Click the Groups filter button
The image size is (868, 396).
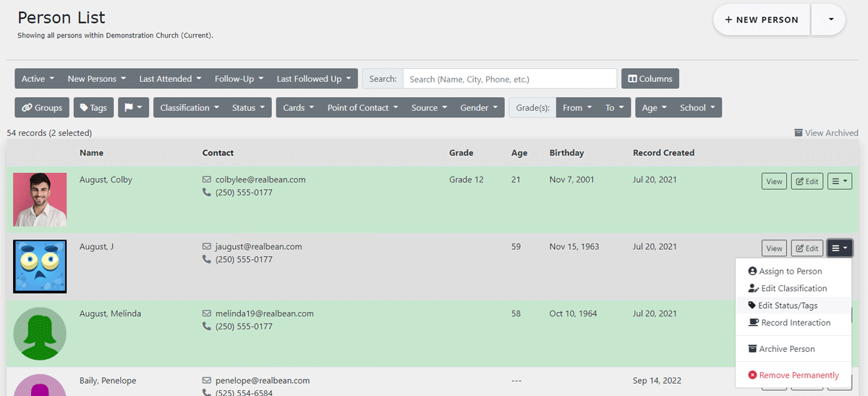click(x=42, y=108)
